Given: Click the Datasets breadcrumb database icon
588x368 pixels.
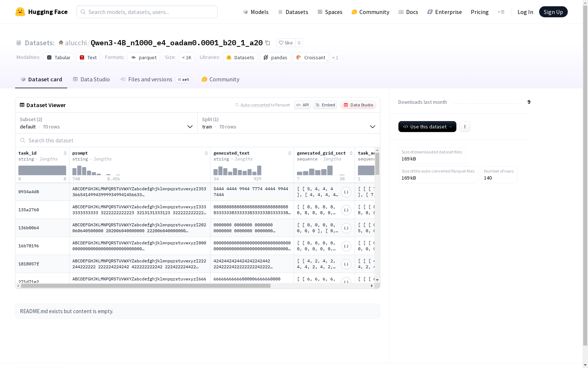Looking at the screenshot, I should tap(19, 43).
